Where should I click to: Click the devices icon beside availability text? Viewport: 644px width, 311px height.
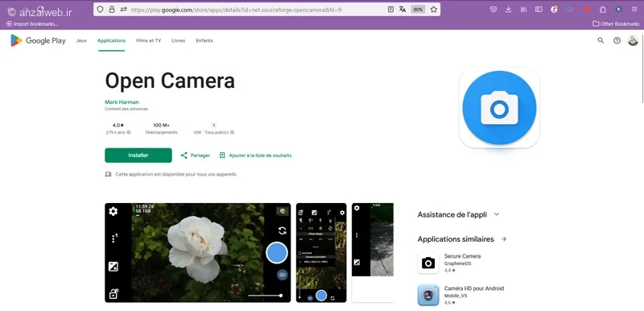point(108,174)
